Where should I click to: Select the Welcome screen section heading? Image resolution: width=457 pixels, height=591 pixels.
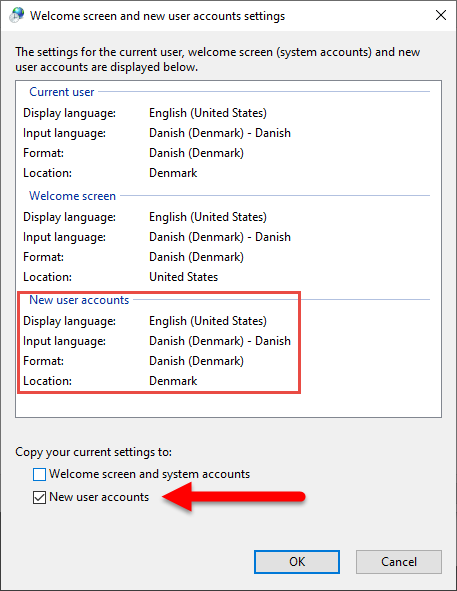coord(72,196)
